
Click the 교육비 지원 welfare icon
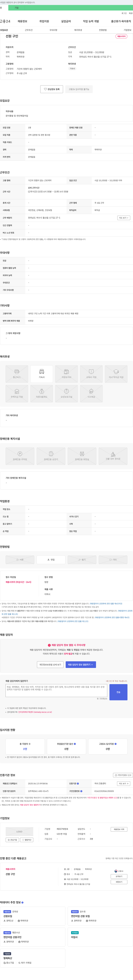pyautogui.click(x=91, y=374)
